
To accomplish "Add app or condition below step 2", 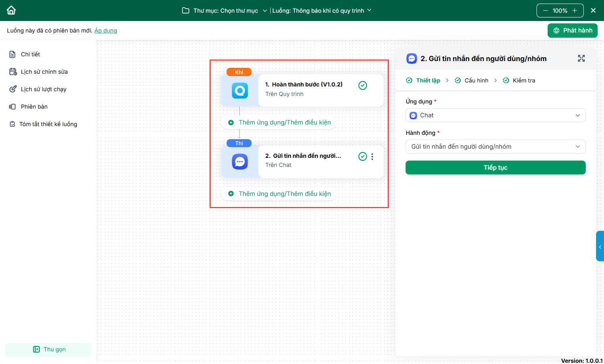I will [x=279, y=194].
